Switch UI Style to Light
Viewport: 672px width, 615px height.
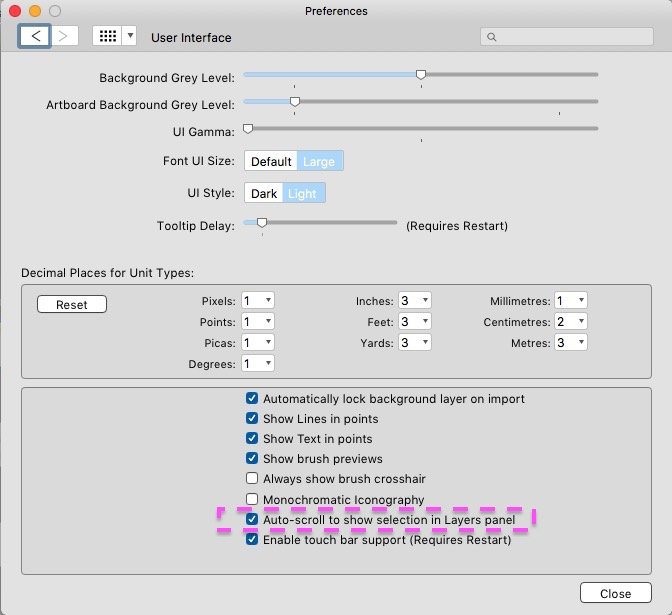point(302,194)
